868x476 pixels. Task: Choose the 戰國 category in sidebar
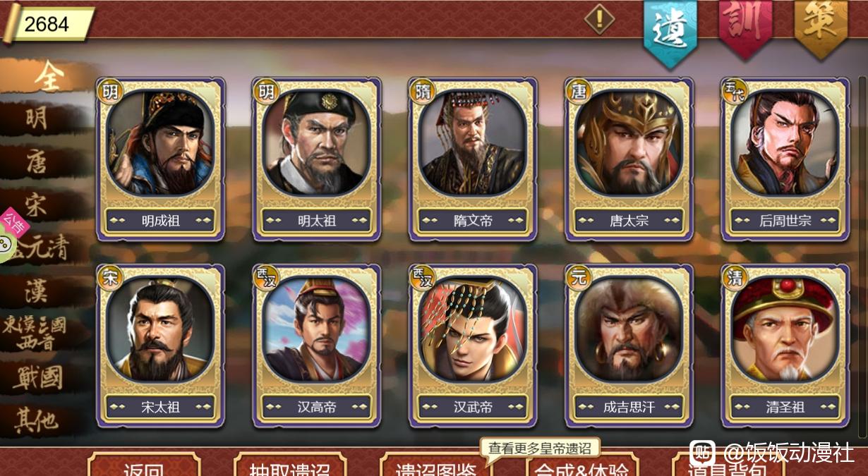(38, 377)
